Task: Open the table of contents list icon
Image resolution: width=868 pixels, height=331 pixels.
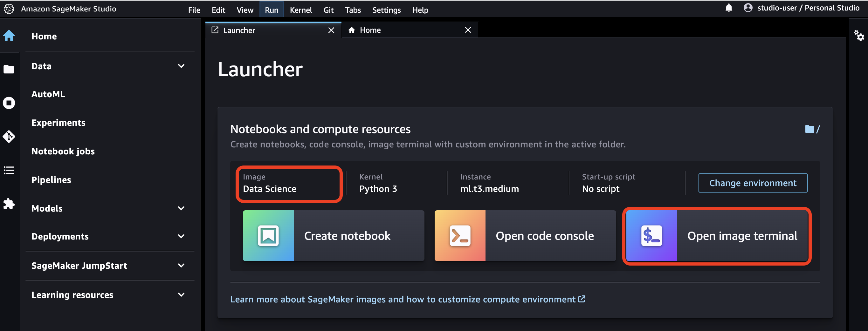Action: [9, 170]
